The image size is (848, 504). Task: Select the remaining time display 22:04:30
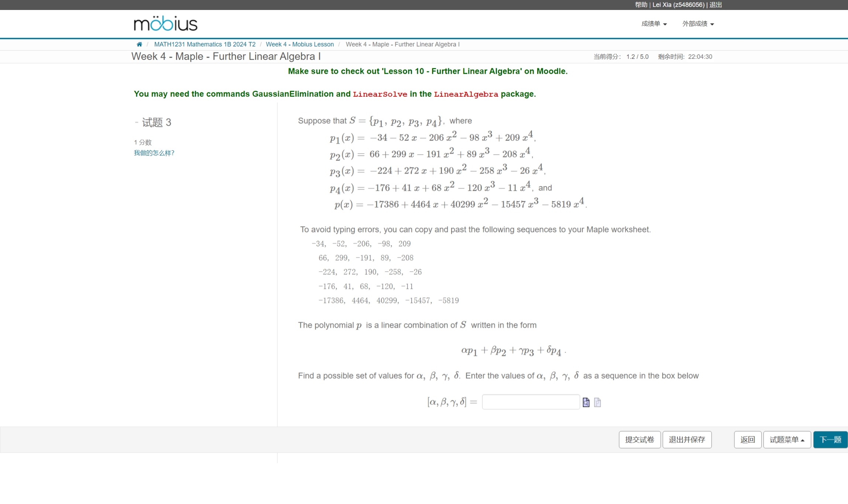click(x=700, y=56)
